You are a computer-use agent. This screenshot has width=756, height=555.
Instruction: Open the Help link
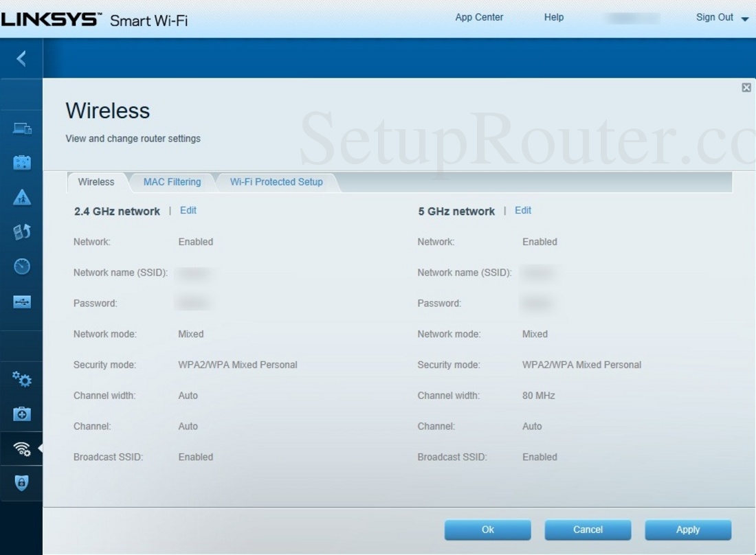554,17
